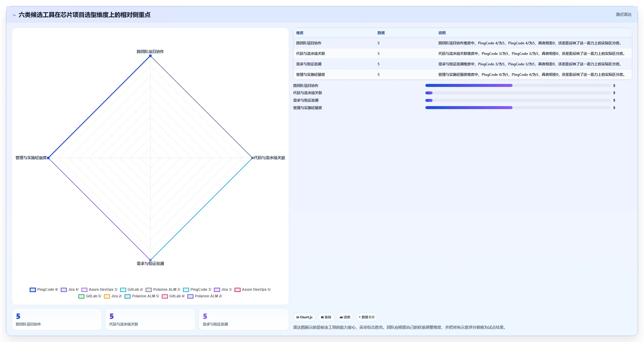Click value 5 in the 跨团队项目协作 table row
This screenshot has height=342, width=644.
coord(378,43)
